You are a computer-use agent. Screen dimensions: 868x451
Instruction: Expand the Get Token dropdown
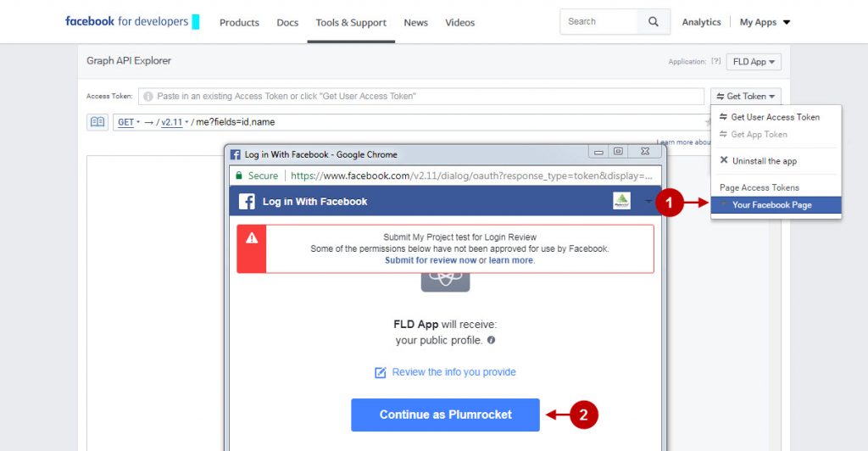click(746, 97)
